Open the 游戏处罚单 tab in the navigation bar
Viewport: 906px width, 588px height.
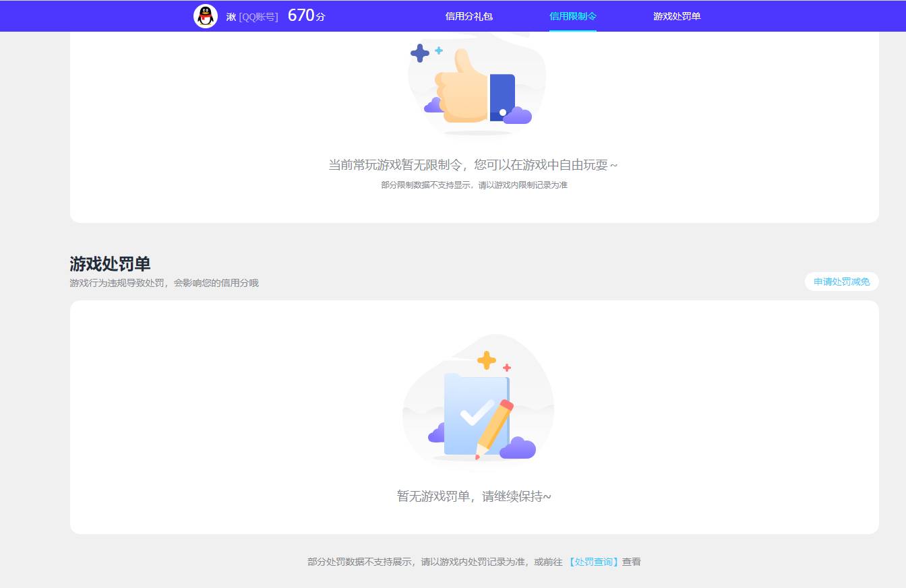675,15
